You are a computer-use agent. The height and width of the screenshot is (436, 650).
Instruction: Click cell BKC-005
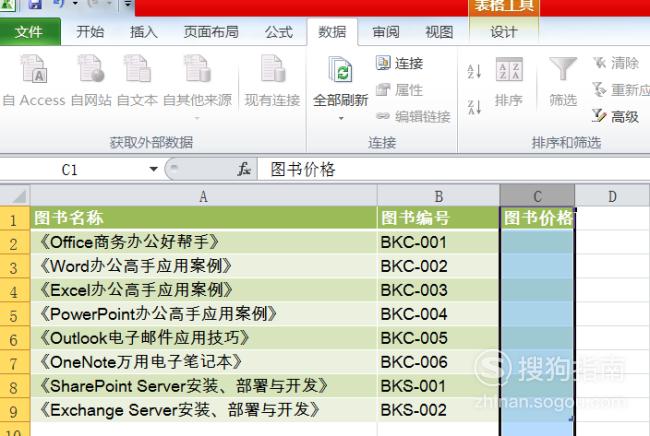click(x=439, y=338)
